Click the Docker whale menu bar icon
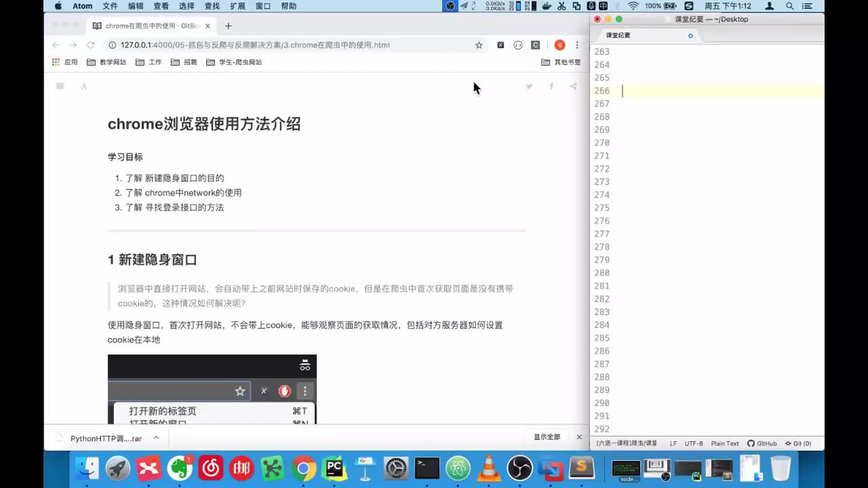The width and height of the screenshot is (868, 488). 547,6
